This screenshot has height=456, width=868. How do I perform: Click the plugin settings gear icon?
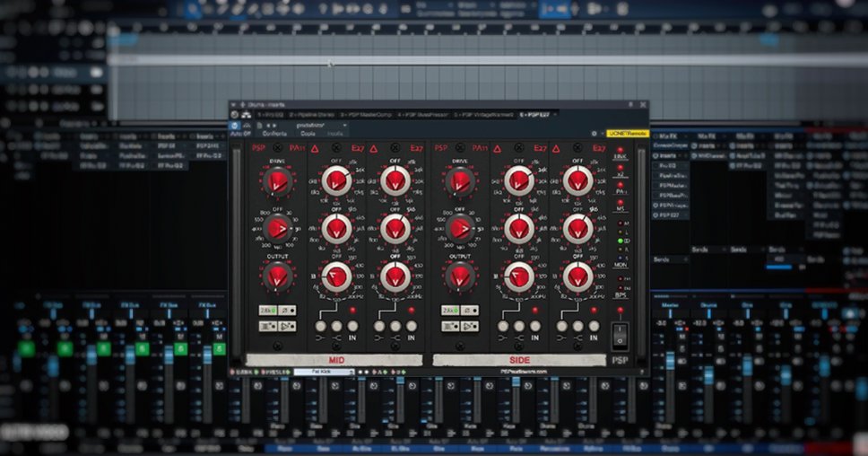pyautogui.click(x=594, y=133)
